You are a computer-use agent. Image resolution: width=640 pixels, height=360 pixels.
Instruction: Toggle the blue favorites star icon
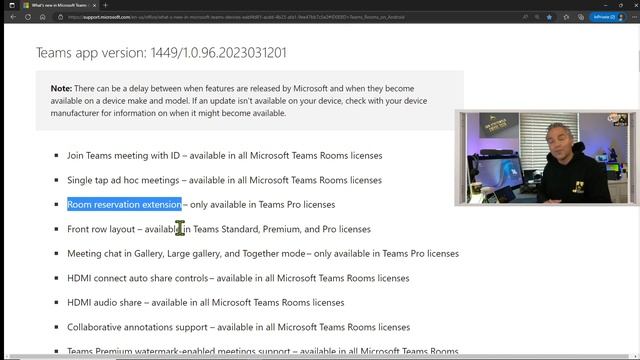[x=549, y=17]
